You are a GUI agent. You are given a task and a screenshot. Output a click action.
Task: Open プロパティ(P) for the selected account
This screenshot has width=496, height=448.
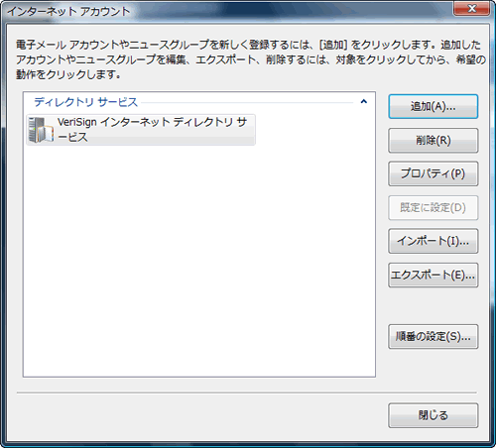(x=434, y=173)
